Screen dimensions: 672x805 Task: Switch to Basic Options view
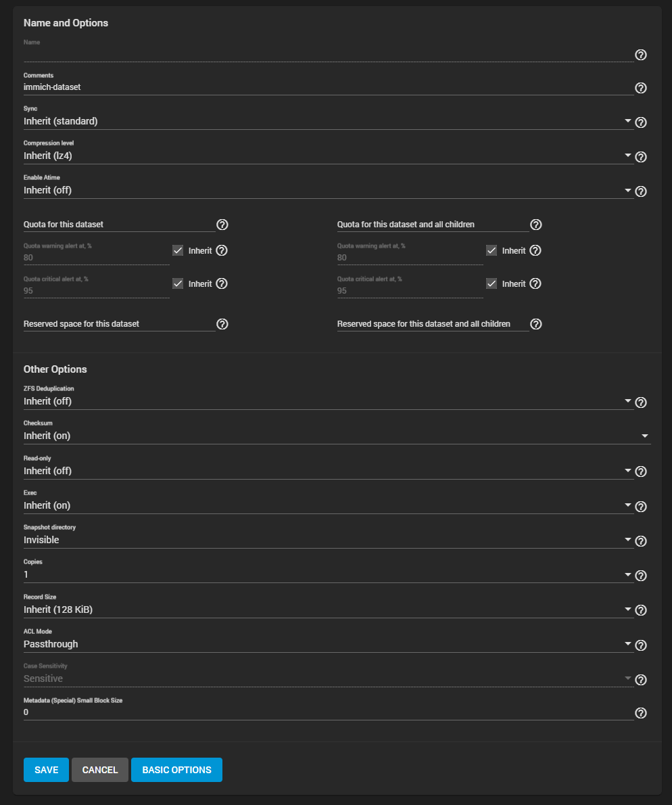(176, 769)
